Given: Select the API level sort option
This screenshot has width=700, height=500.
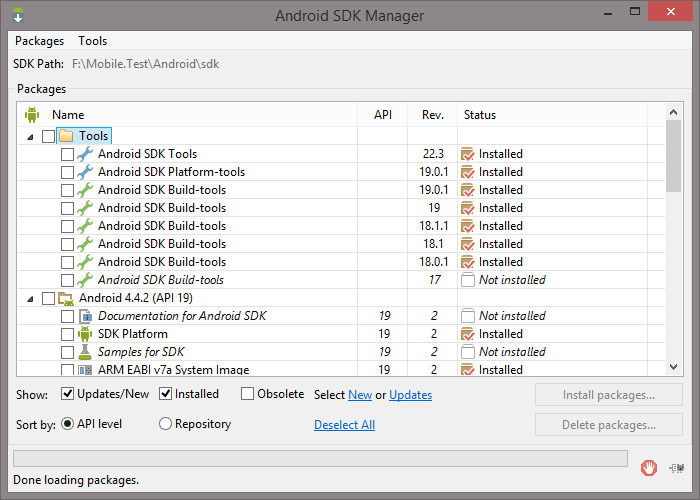Looking at the screenshot, I should click(x=67, y=424).
